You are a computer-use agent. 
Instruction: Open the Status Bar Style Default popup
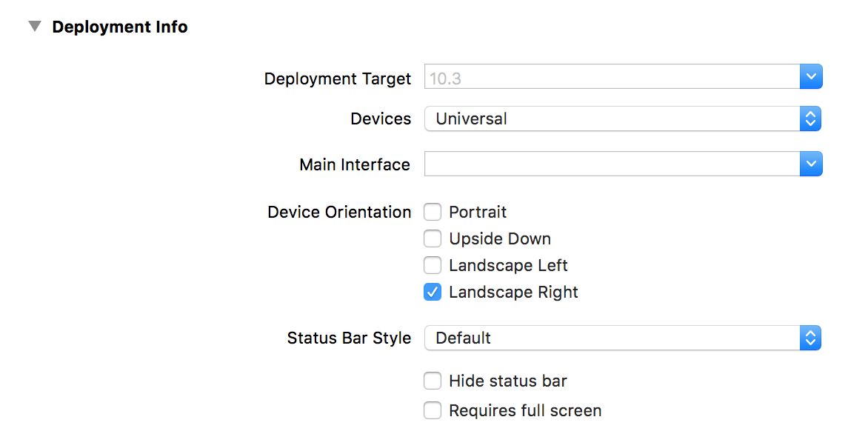click(x=611, y=338)
